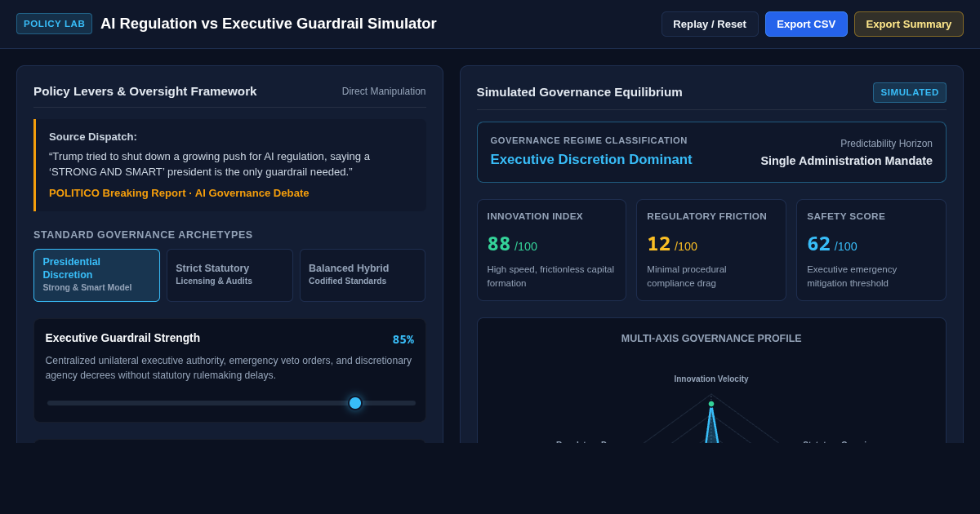Click the Multi-Axis Governance Profile title
Viewport: 980px width, 514px height.
(711, 339)
